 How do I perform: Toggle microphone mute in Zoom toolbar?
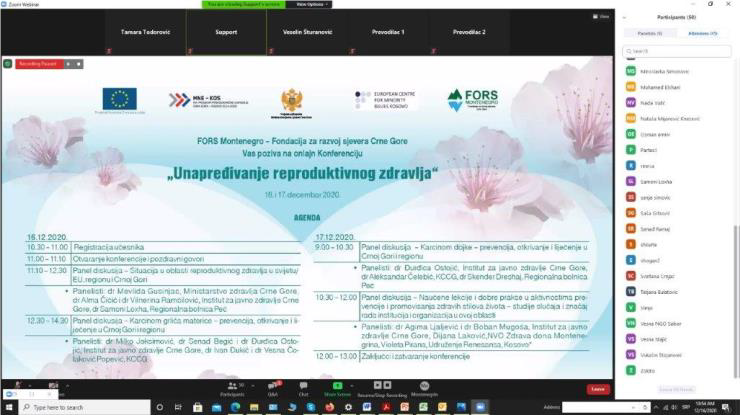coord(18,385)
